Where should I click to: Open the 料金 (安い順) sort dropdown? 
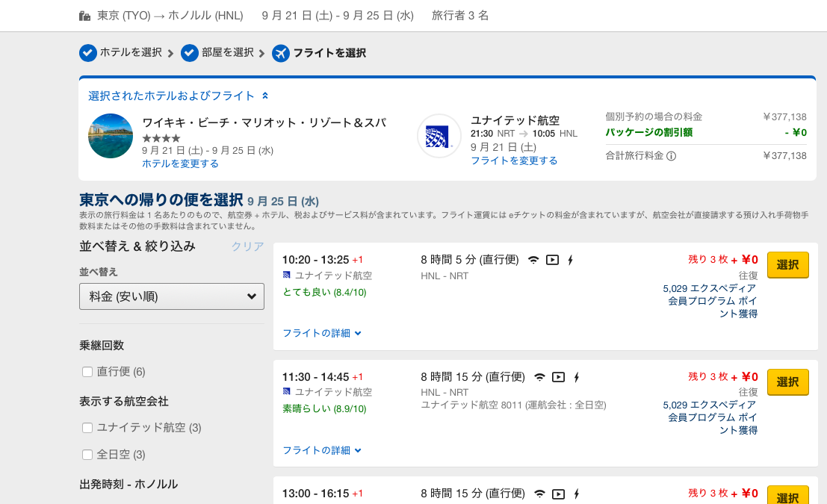tap(171, 296)
